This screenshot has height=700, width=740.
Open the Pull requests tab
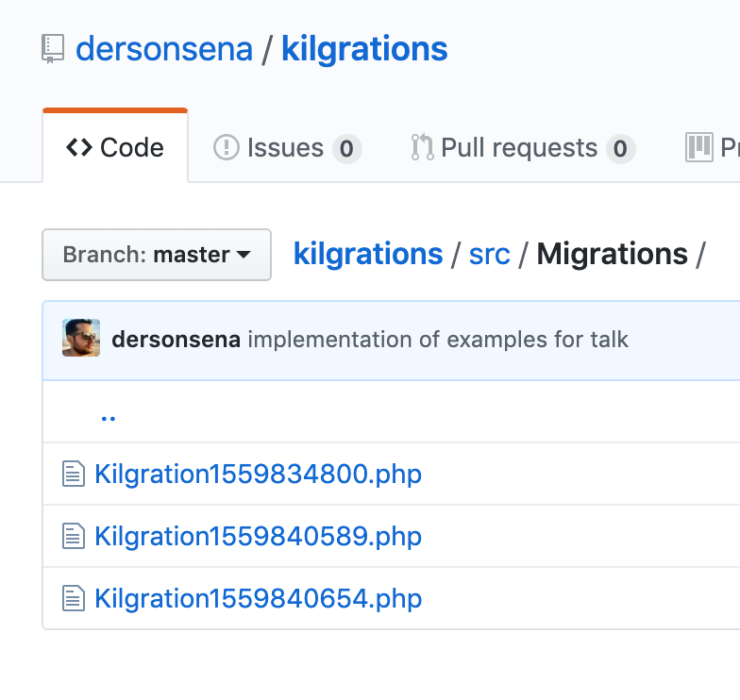(x=523, y=148)
